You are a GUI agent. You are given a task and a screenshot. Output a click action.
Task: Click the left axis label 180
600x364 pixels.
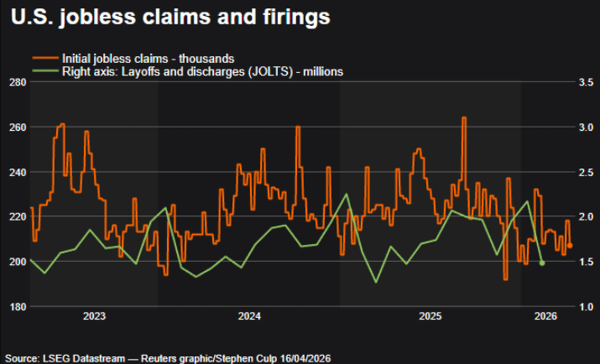tap(18, 307)
